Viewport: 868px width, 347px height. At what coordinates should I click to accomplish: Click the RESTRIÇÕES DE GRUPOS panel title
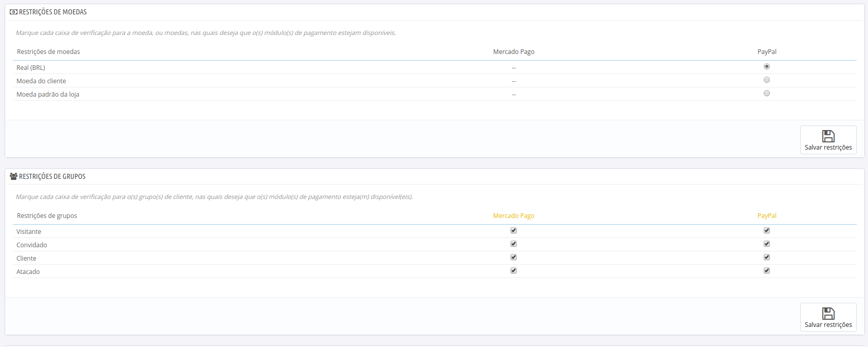point(52,176)
